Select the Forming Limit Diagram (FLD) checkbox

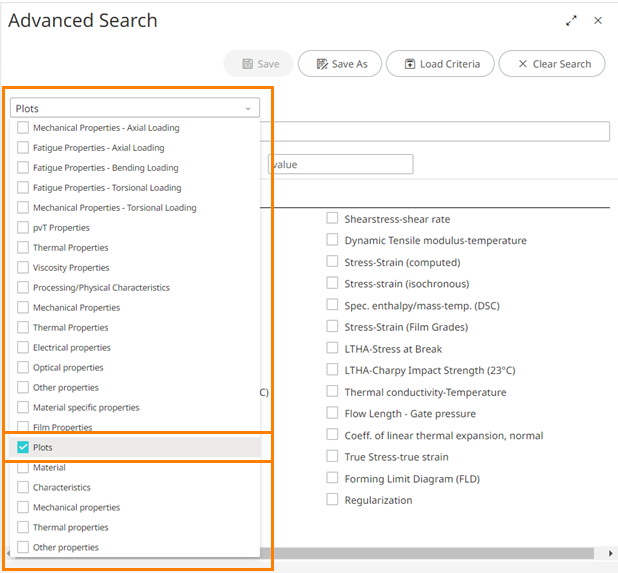[332, 479]
